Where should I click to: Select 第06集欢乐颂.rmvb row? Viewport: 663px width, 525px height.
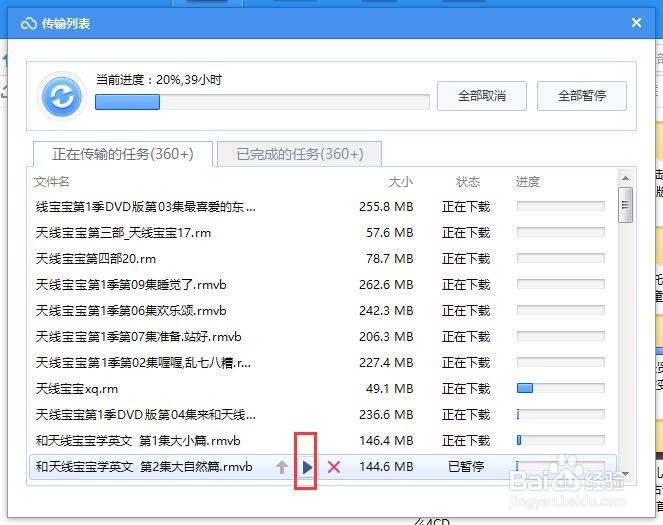[323, 311]
